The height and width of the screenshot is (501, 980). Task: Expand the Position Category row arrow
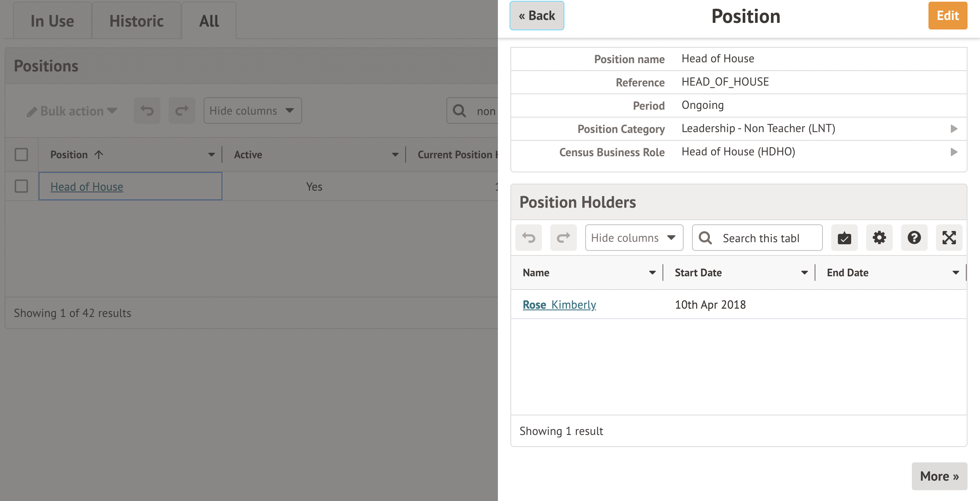click(x=954, y=129)
